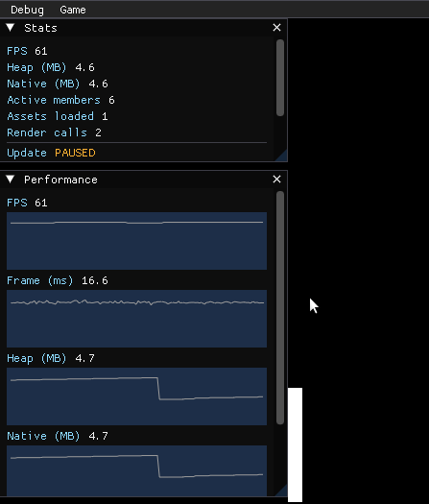Click the Heap (MB) 4.7 label
Image resolution: width=429 pixels, height=504 pixels.
click(x=51, y=358)
